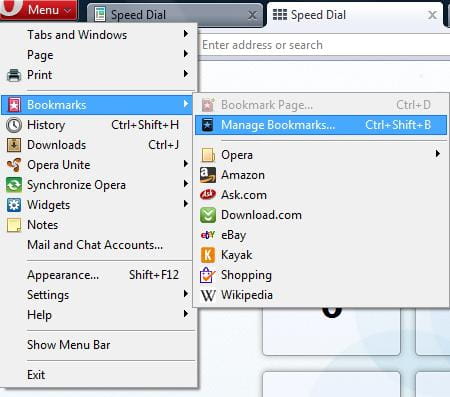The height and width of the screenshot is (397, 450).
Task: Click the Wikipedia W favicon
Action: [208, 295]
